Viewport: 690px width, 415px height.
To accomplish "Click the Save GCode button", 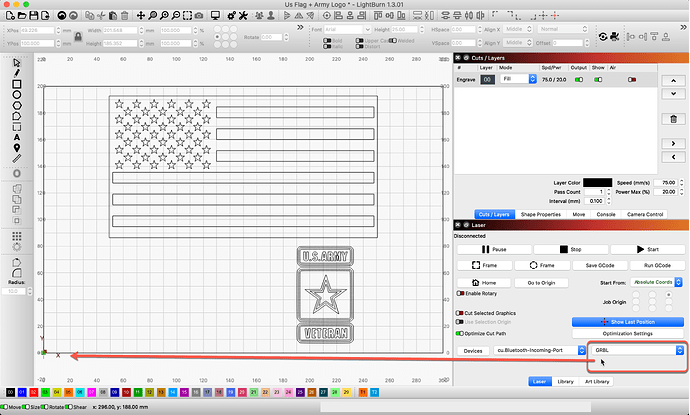I will [600, 265].
